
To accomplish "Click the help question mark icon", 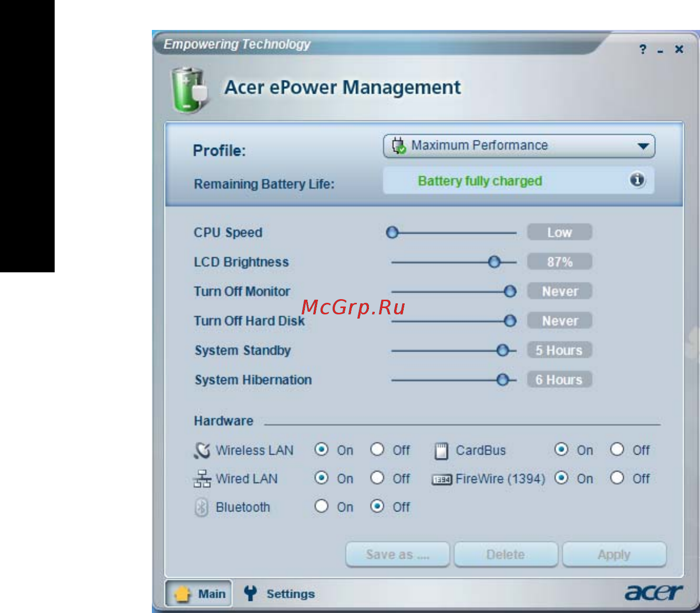I will (x=643, y=49).
